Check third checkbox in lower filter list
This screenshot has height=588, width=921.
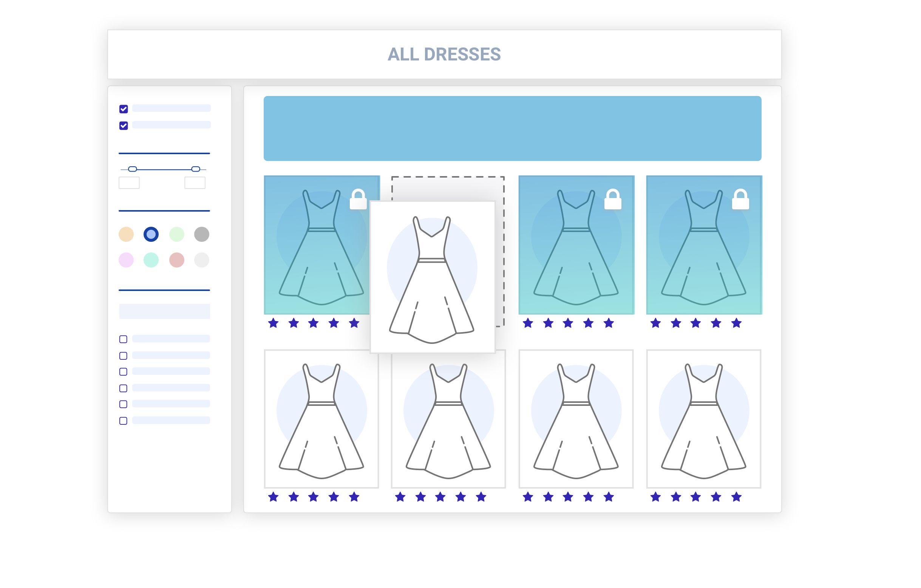pos(123,372)
